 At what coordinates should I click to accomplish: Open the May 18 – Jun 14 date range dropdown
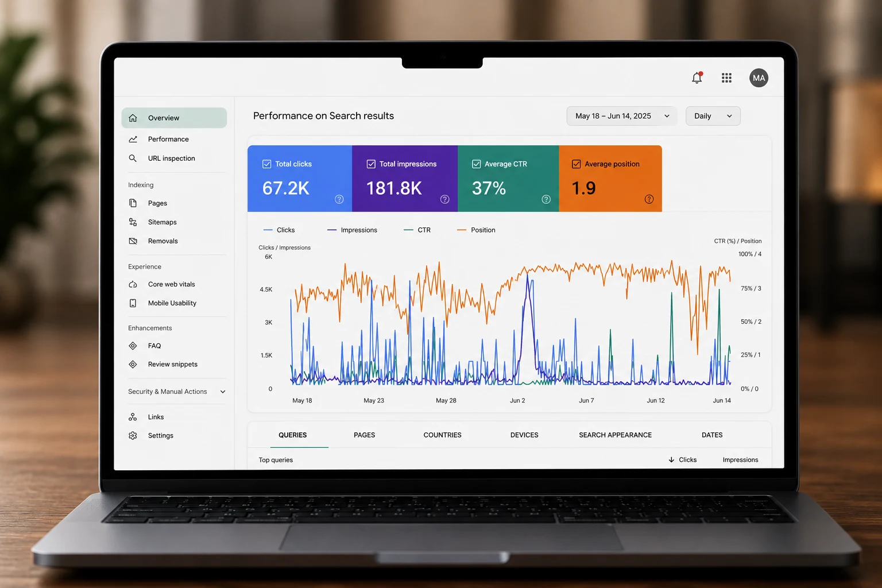point(622,116)
